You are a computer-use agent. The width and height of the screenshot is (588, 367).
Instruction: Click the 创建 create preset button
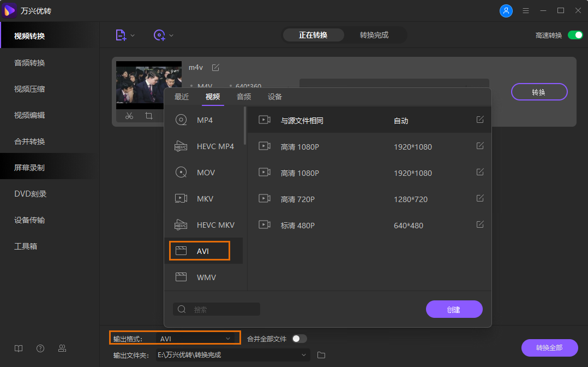click(x=454, y=309)
